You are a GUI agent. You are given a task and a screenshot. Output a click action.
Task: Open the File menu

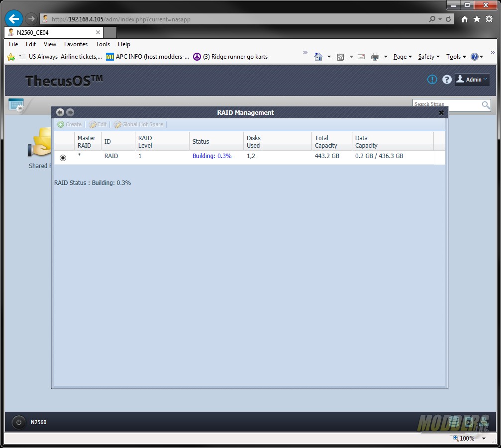tap(13, 44)
